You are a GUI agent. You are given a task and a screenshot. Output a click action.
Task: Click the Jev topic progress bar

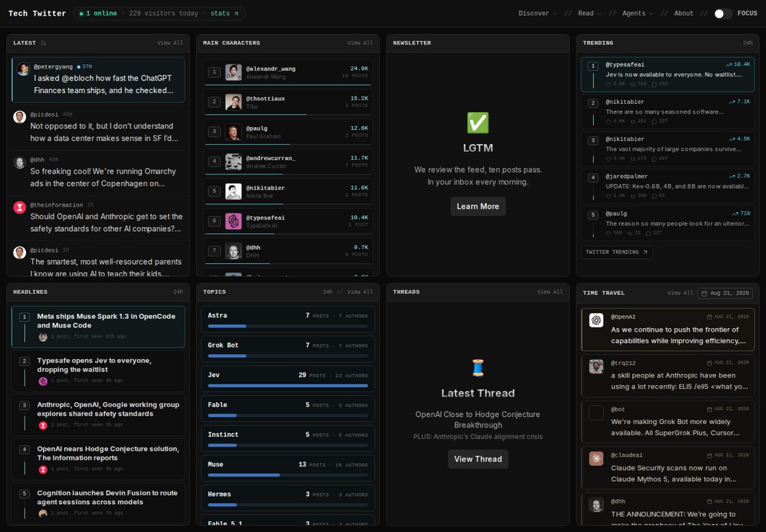(x=288, y=386)
